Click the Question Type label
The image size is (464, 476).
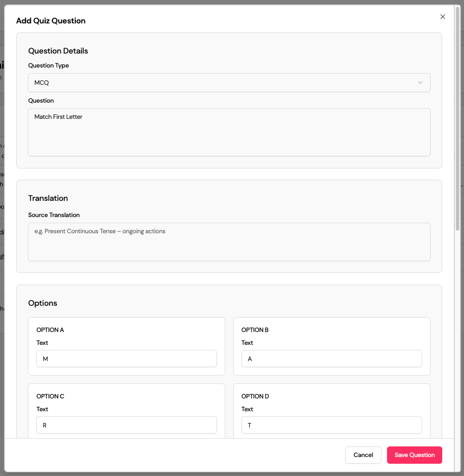point(49,65)
